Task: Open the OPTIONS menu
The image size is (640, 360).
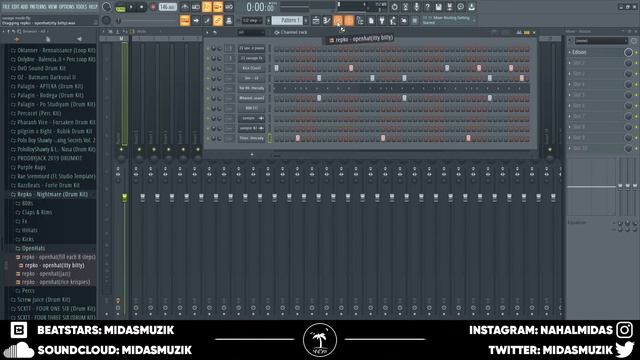Action: (67, 7)
